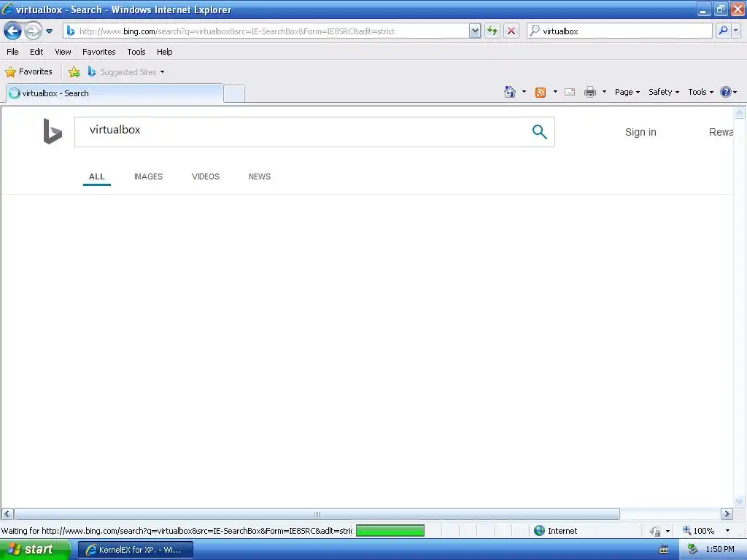Open the Page command bar menu
This screenshot has width=747, height=560.
coord(627,92)
